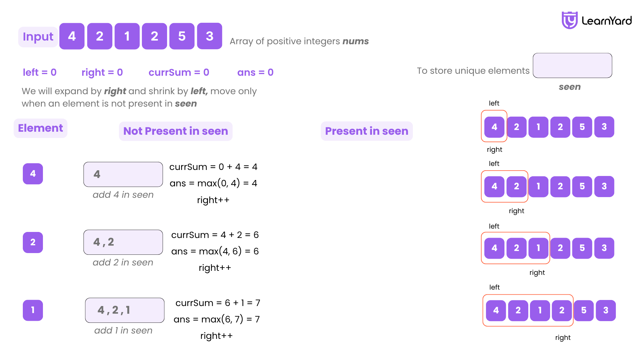This screenshot has width=644, height=362.
Task: Click the seen box containing only 4
Action: pos(123,174)
